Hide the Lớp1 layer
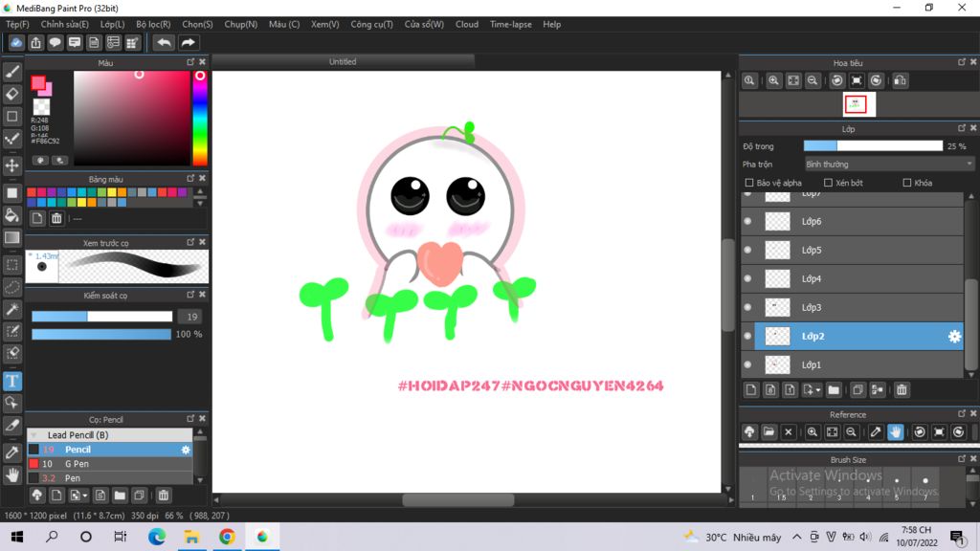Screen dimensions: 980x551 [747, 364]
